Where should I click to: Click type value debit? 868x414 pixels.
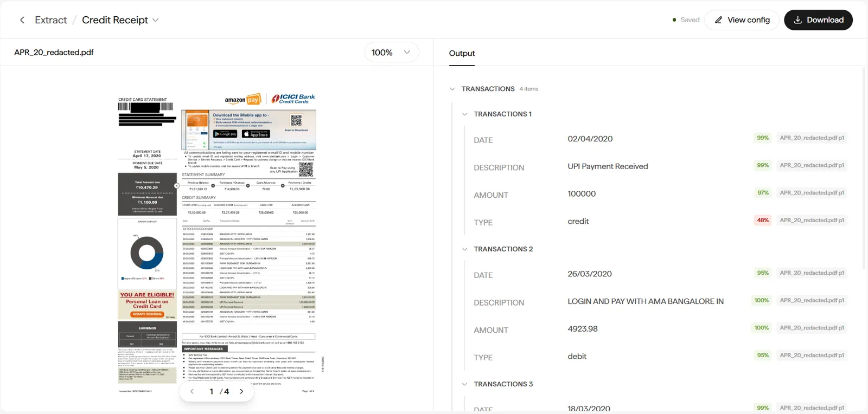577,356
